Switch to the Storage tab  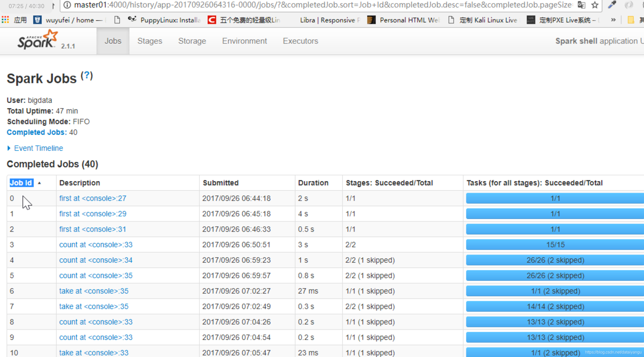pyautogui.click(x=192, y=41)
